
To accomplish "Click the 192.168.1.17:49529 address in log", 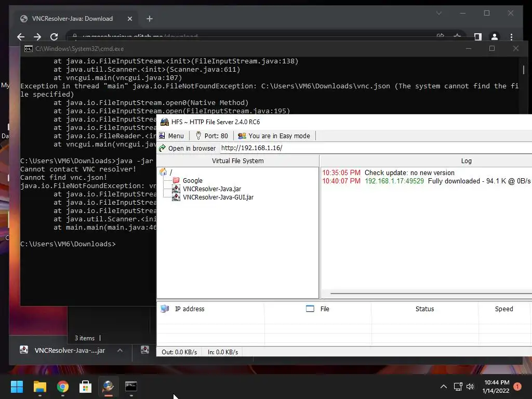I will [x=394, y=181].
